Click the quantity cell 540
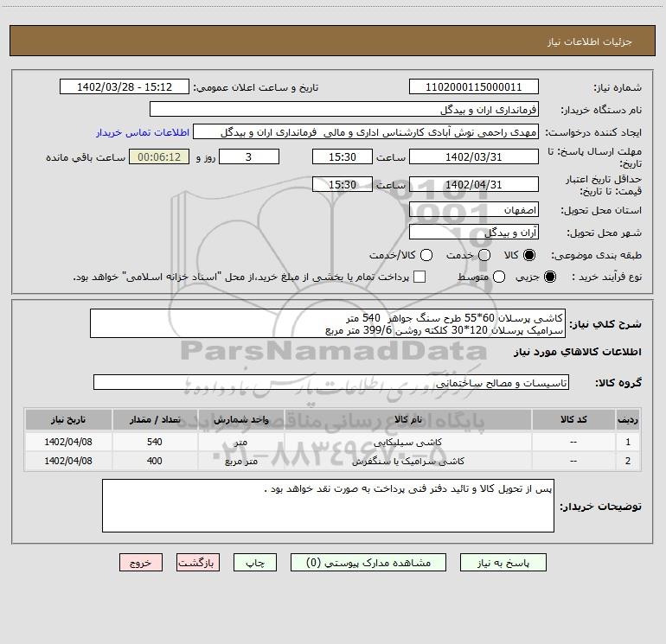This screenshot has width=666, height=644. [x=155, y=442]
